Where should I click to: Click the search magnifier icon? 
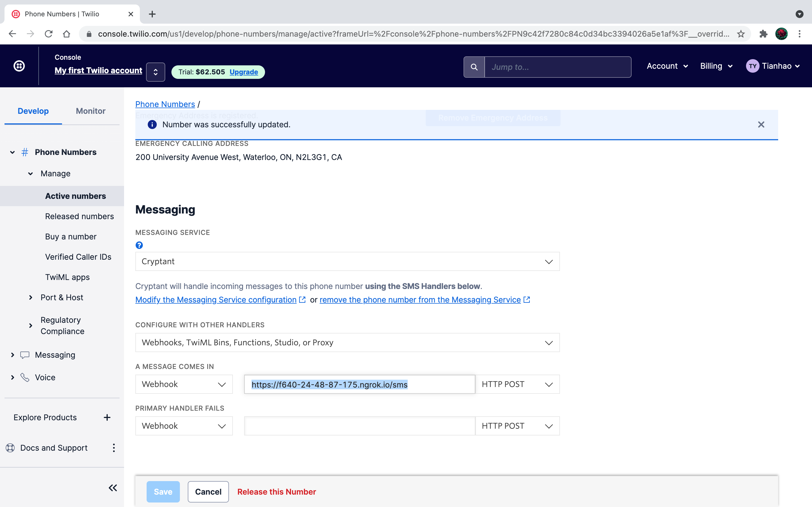(x=474, y=67)
